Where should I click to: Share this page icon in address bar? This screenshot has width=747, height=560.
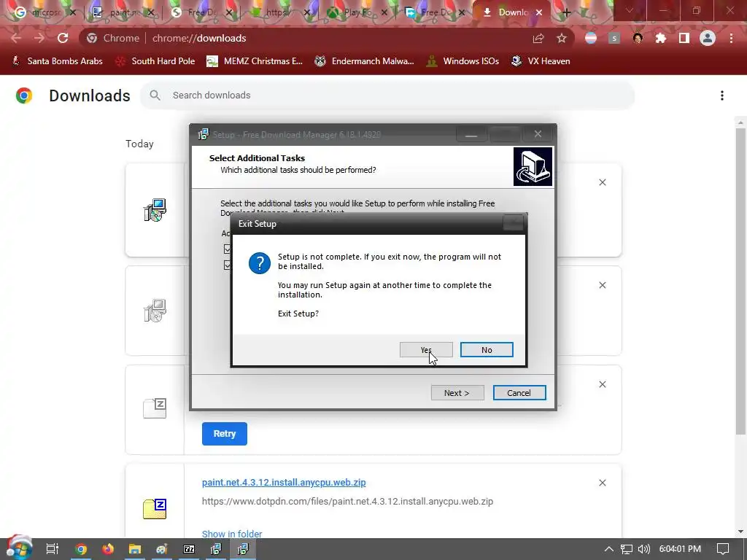pyautogui.click(x=538, y=38)
